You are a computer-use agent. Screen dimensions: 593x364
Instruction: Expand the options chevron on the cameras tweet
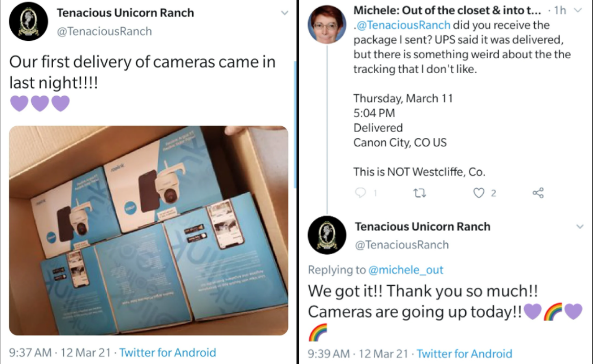[x=285, y=13]
